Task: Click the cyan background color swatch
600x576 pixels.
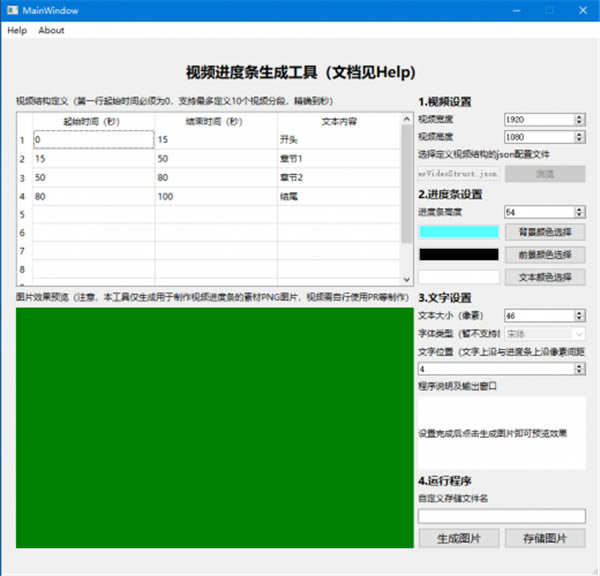Action: coord(458,232)
